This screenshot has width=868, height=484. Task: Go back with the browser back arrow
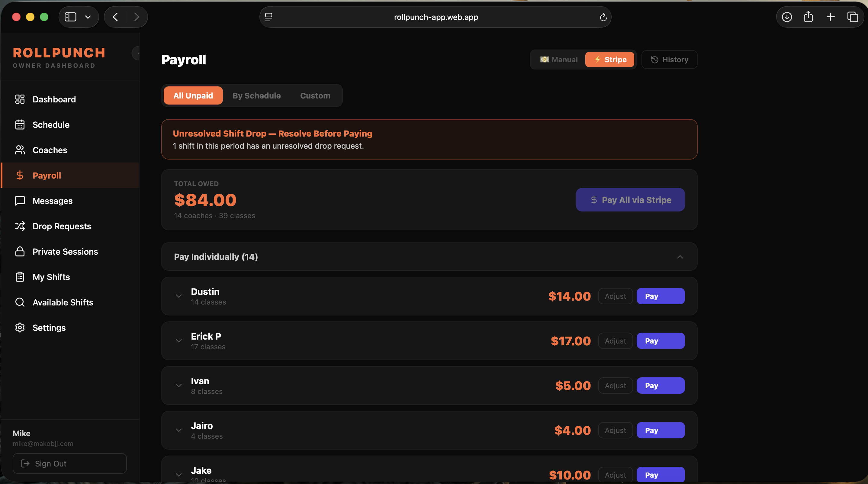(115, 17)
